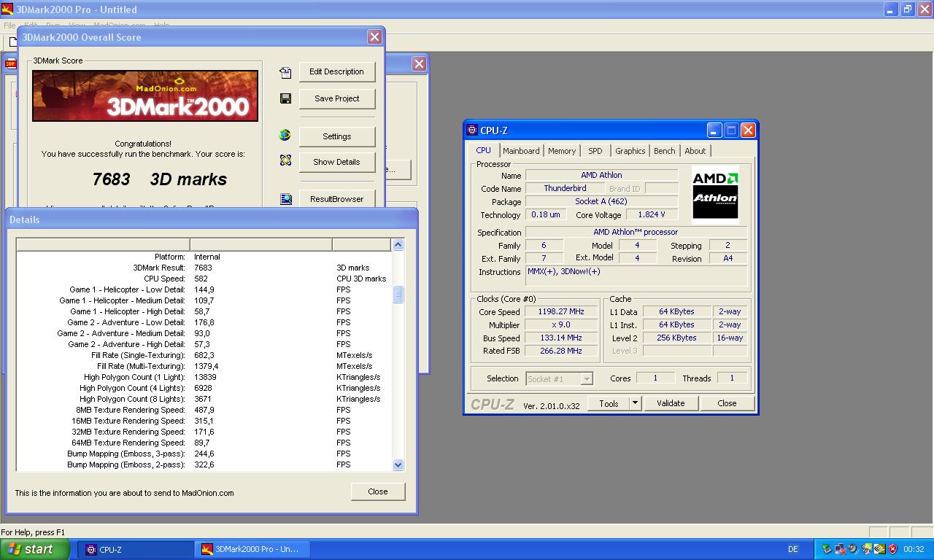934x560 pixels.
Task: Click Close in the Details dialog
Action: click(x=378, y=491)
